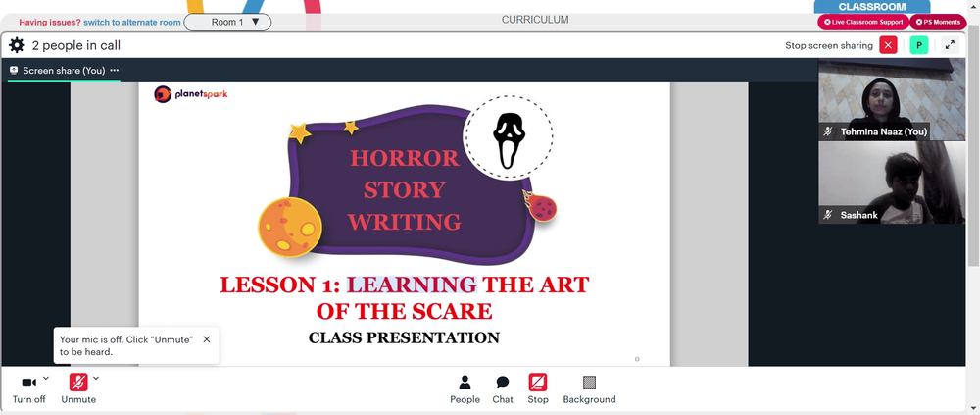Click Live Classroom Support button
The height and width of the screenshot is (415, 980).
click(863, 22)
